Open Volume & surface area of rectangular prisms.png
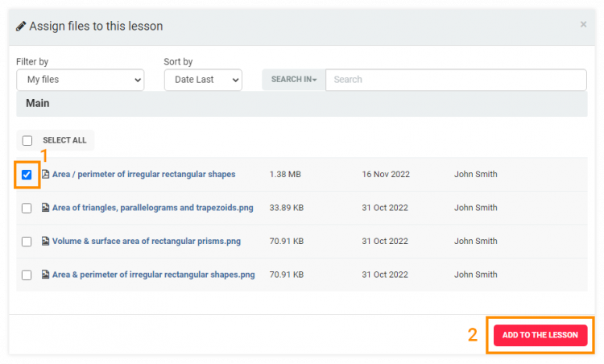This screenshot has height=364, width=604. [145, 241]
